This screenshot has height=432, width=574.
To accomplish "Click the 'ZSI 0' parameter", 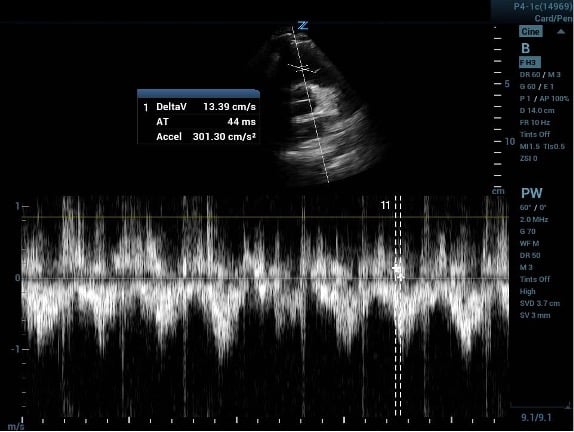I will point(529,159).
